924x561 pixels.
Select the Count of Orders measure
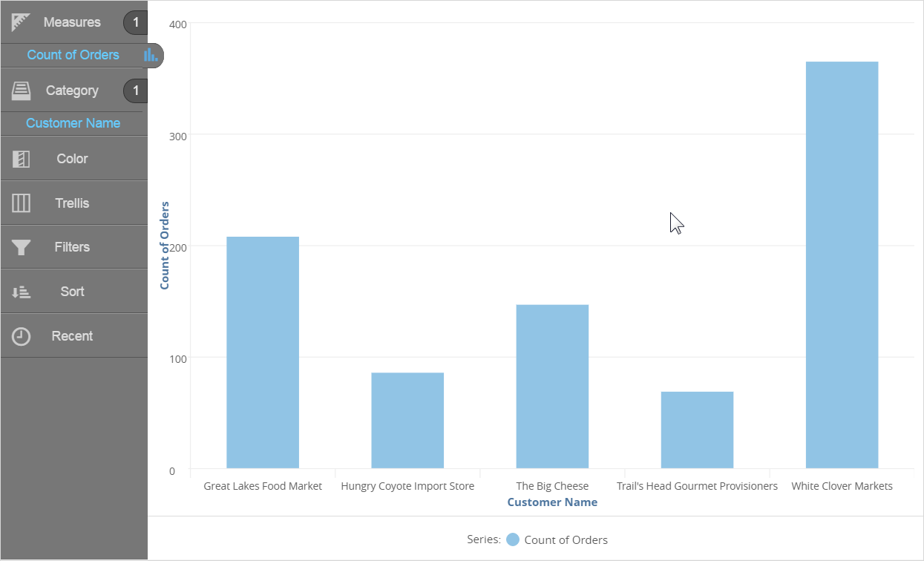click(73, 55)
